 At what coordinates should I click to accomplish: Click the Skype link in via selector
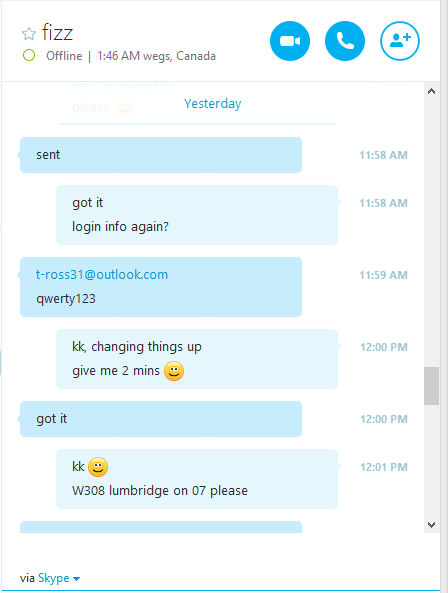(x=54, y=578)
